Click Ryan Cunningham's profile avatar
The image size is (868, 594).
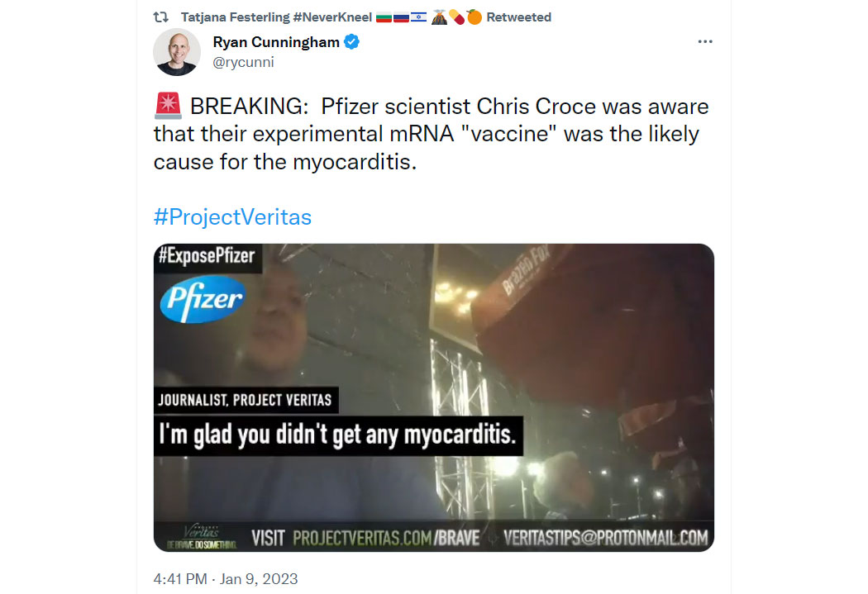coord(177,52)
